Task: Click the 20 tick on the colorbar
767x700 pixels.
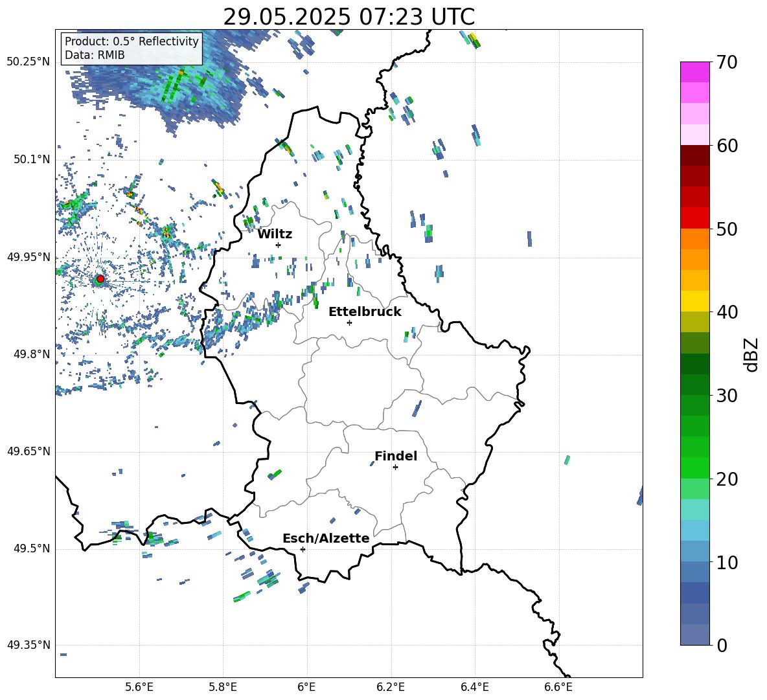Action: pos(726,479)
